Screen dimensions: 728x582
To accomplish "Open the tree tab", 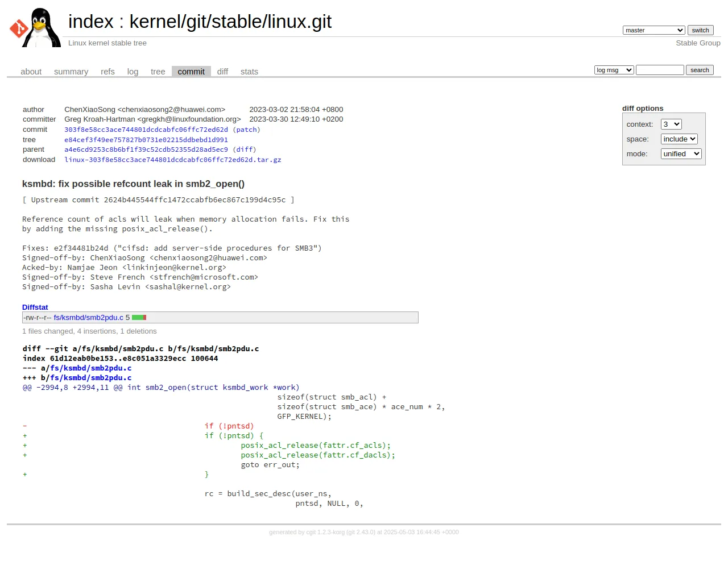I will point(158,72).
